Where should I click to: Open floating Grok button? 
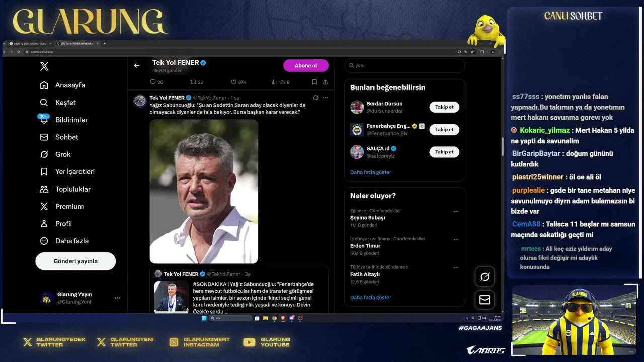click(485, 277)
